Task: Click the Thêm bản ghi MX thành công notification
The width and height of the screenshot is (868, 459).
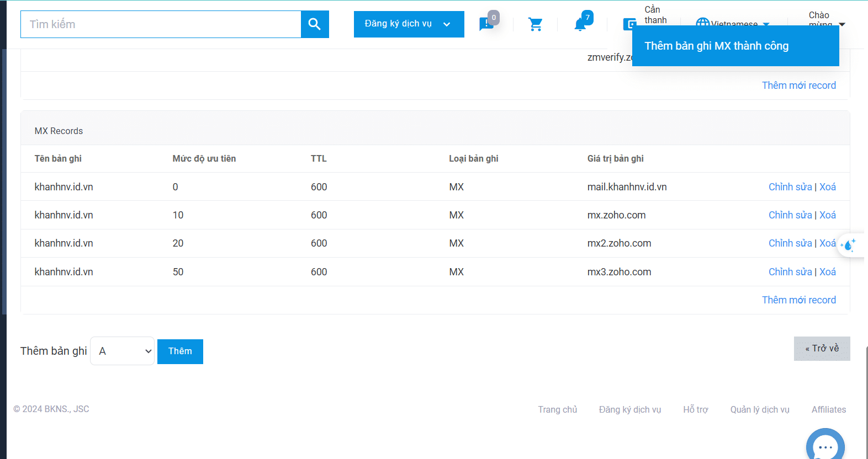Action: pos(735,46)
